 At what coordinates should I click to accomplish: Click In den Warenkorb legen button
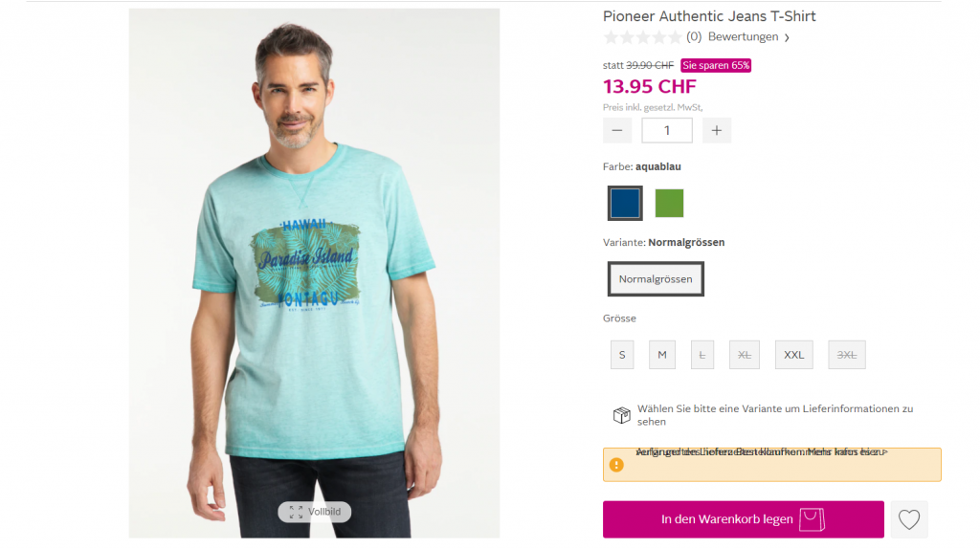click(743, 519)
